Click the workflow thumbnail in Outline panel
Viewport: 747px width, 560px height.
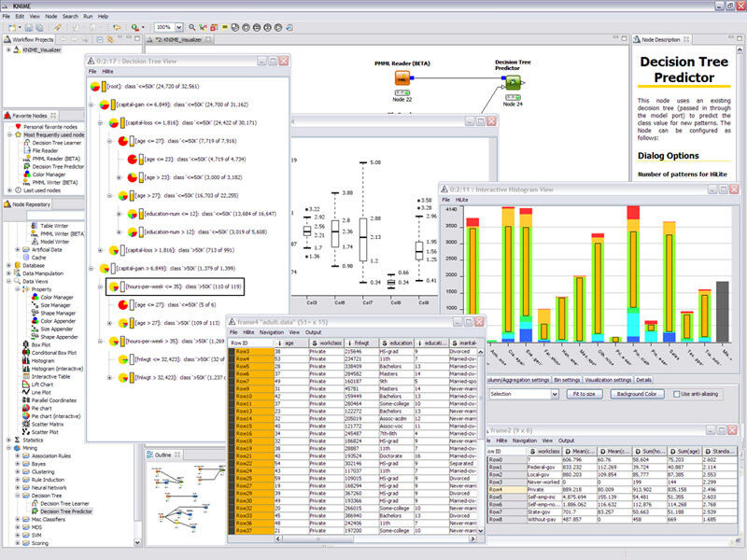(189, 500)
